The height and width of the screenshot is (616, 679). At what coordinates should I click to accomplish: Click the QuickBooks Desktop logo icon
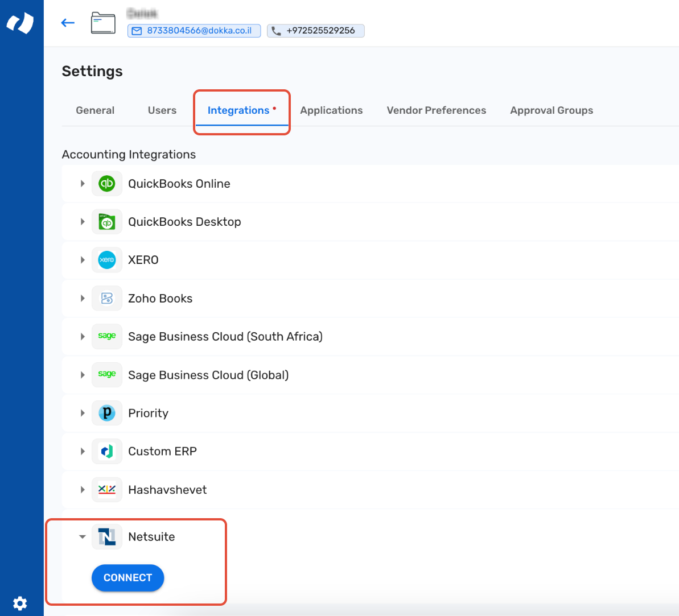107,222
